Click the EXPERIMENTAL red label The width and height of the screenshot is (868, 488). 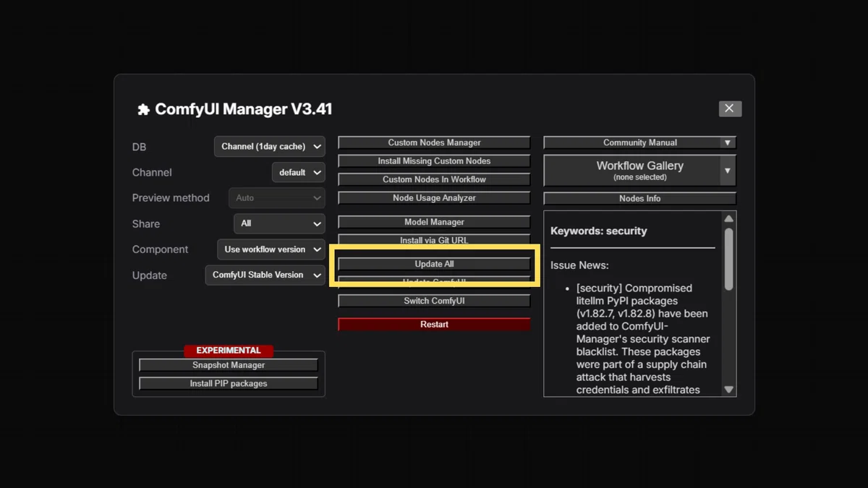[x=229, y=351]
